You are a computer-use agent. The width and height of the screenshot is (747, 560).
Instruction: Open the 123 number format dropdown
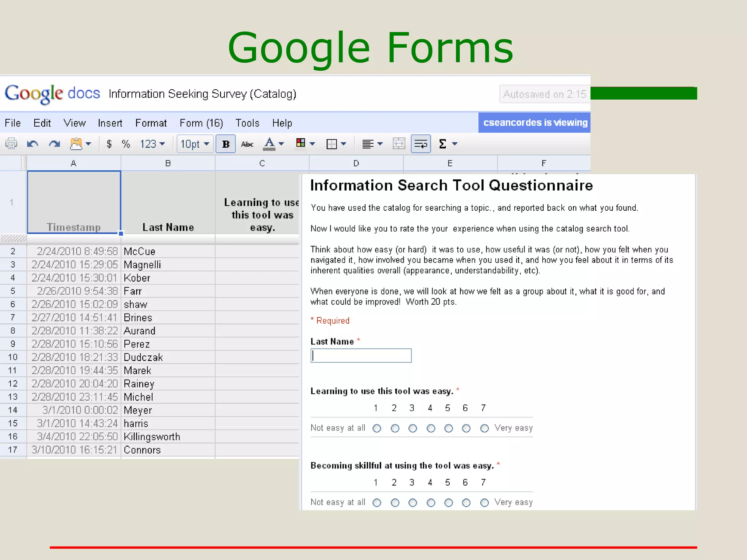152,144
